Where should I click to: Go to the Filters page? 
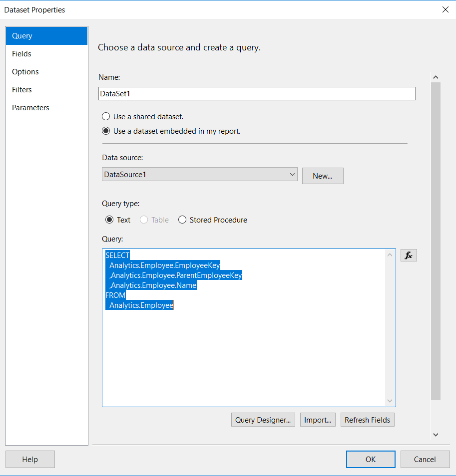(22, 90)
